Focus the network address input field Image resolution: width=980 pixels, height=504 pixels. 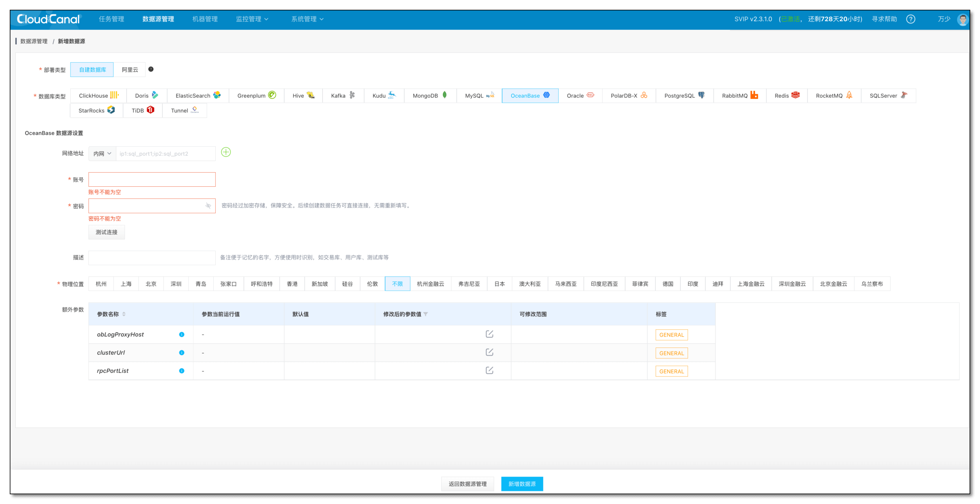[x=165, y=153]
